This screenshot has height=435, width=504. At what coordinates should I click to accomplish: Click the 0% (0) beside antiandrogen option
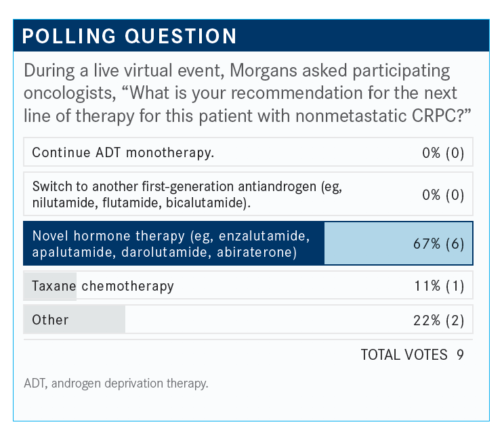coord(443,195)
